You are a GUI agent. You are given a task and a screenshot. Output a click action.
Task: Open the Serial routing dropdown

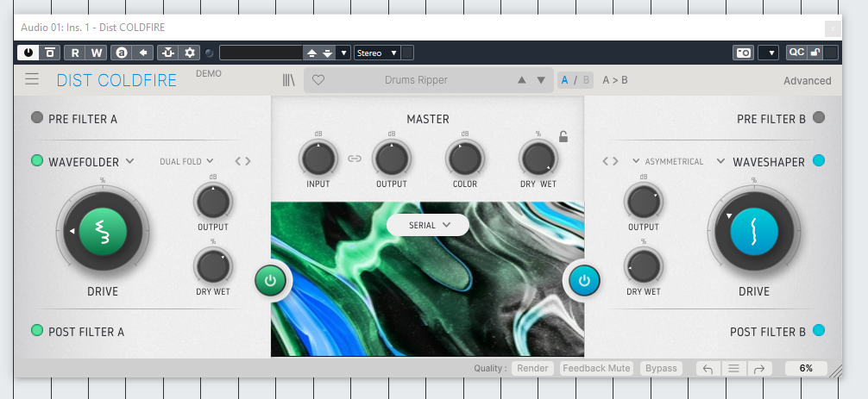pos(428,225)
